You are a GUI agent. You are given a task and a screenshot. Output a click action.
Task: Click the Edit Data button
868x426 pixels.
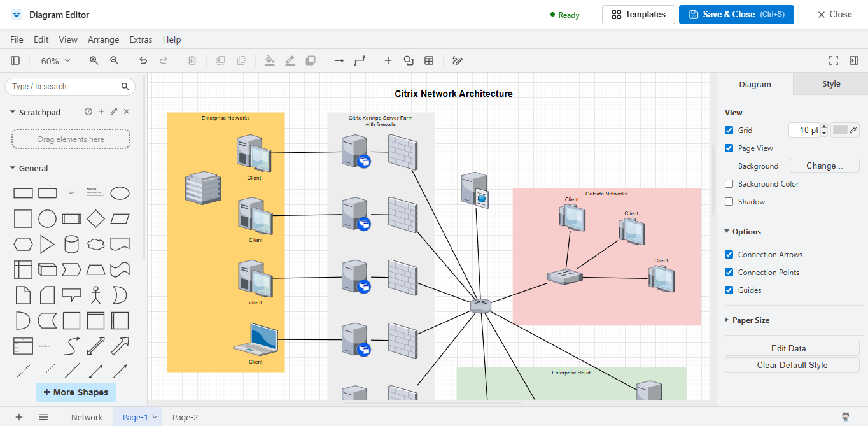tap(792, 348)
